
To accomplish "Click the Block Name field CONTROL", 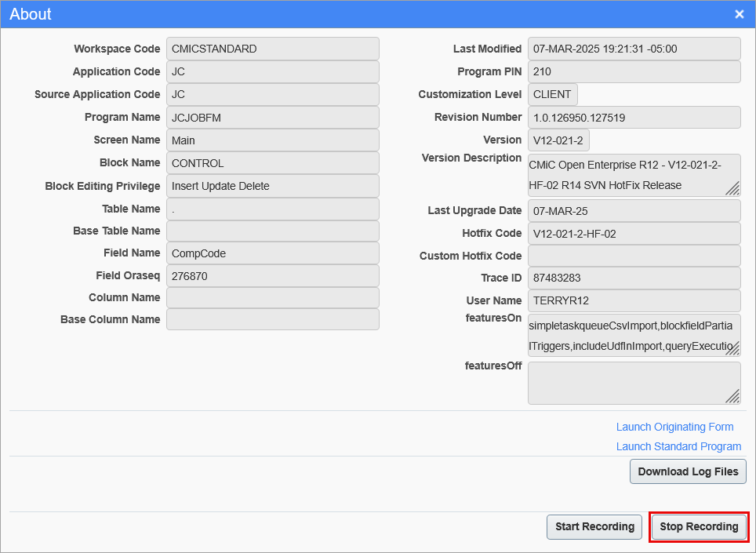I will point(273,163).
